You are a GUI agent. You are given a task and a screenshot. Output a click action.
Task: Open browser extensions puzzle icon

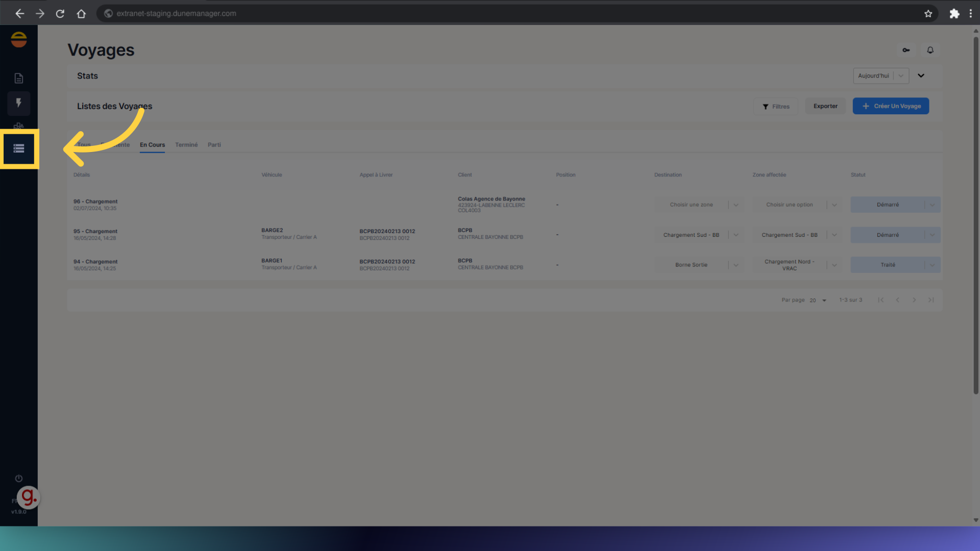954,14
